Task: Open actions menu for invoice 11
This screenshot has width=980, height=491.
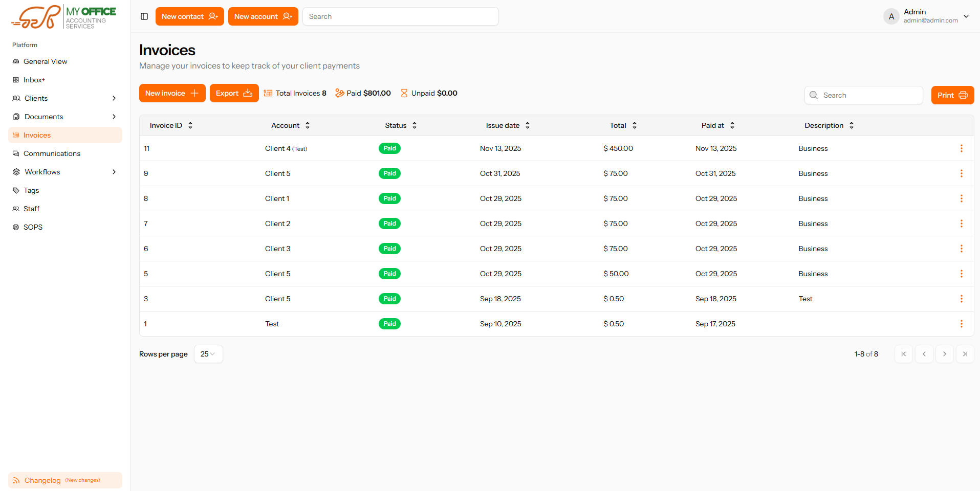Action: point(961,148)
